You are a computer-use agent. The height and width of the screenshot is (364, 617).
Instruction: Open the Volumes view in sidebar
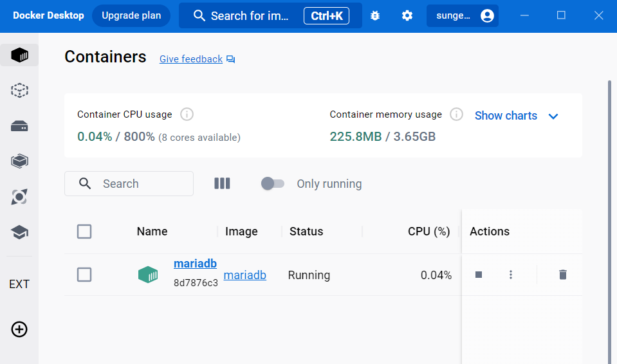(x=19, y=126)
